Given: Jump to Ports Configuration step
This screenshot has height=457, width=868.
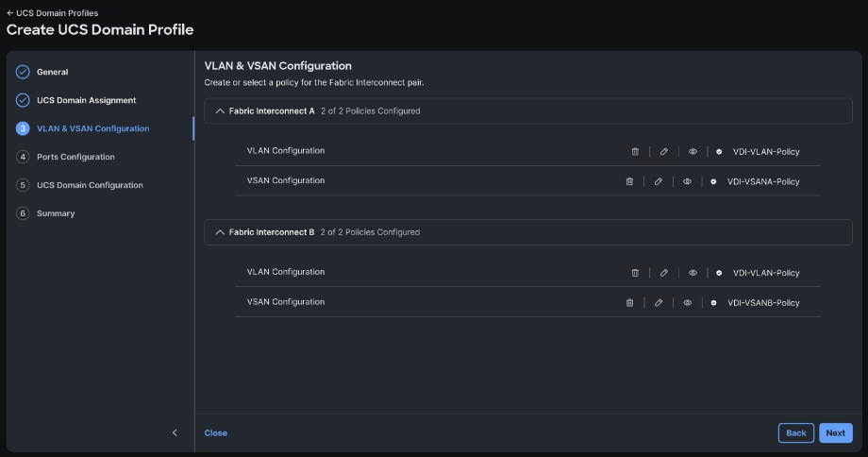Looking at the screenshot, I should click(x=75, y=157).
